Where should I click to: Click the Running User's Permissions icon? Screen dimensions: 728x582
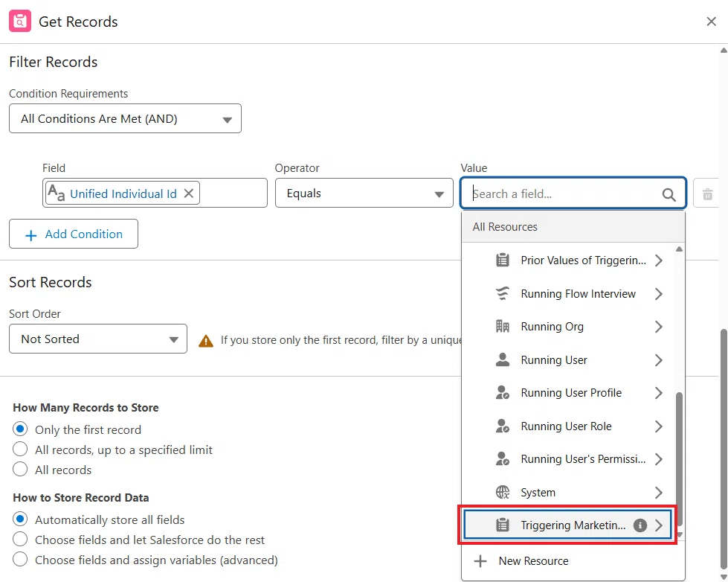click(x=503, y=458)
